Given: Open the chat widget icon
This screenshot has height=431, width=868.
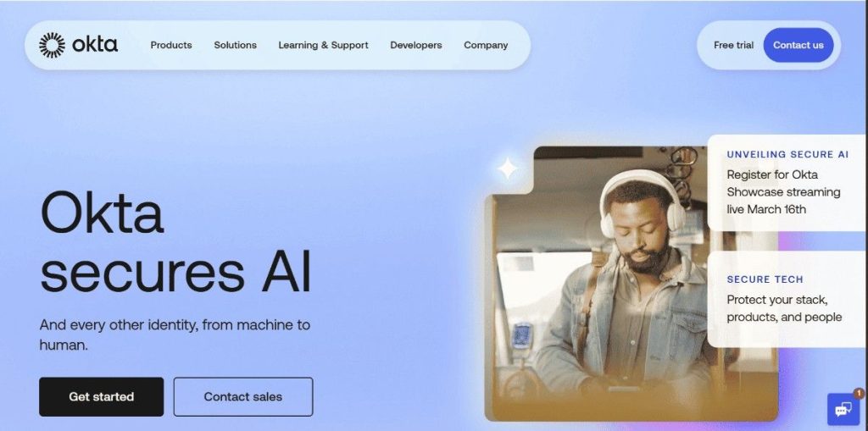Looking at the screenshot, I should [843, 410].
